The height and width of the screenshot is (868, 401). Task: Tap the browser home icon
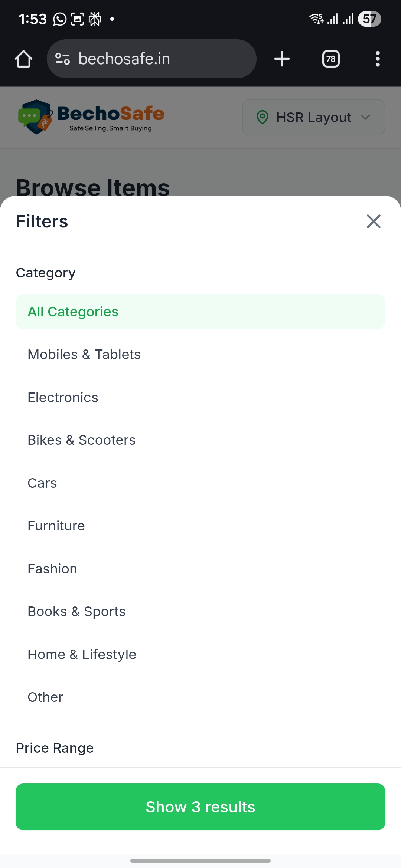coord(23,59)
